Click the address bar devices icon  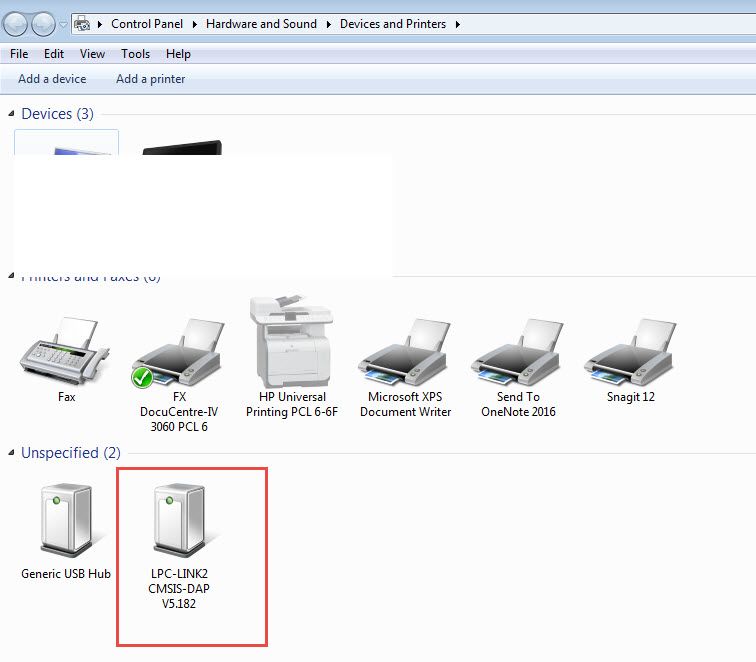pyautogui.click(x=82, y=23)
